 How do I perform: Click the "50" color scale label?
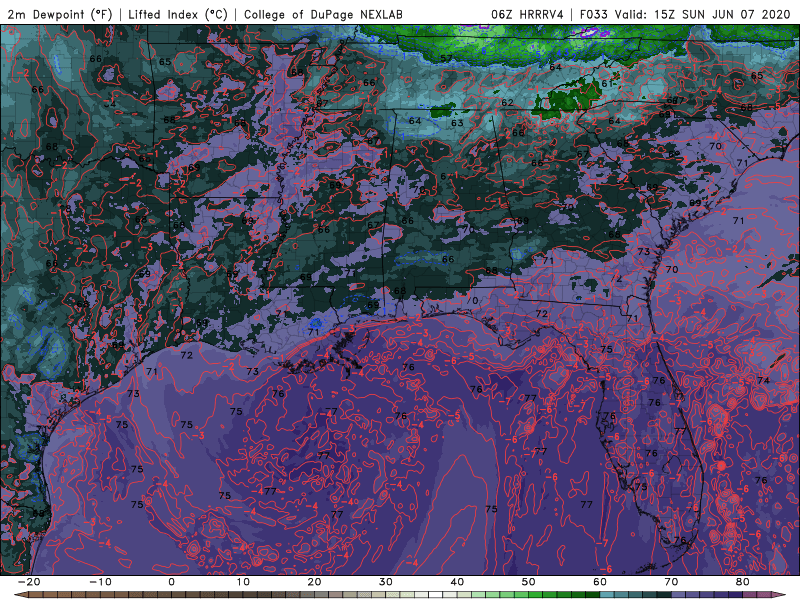(x=529, y=582)
